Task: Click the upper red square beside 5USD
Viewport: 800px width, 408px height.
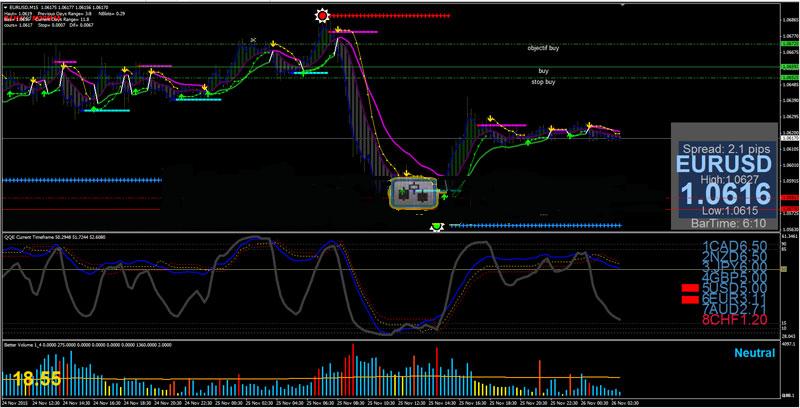Action: coord(690,288)
